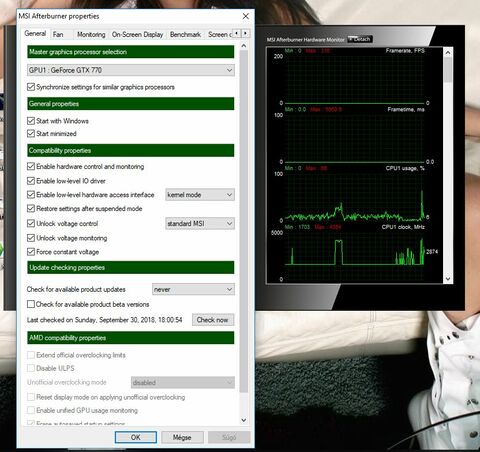Open the product updates 'never' dropdown
Viewport: 480px width, 452px height.
click(193, 289)
